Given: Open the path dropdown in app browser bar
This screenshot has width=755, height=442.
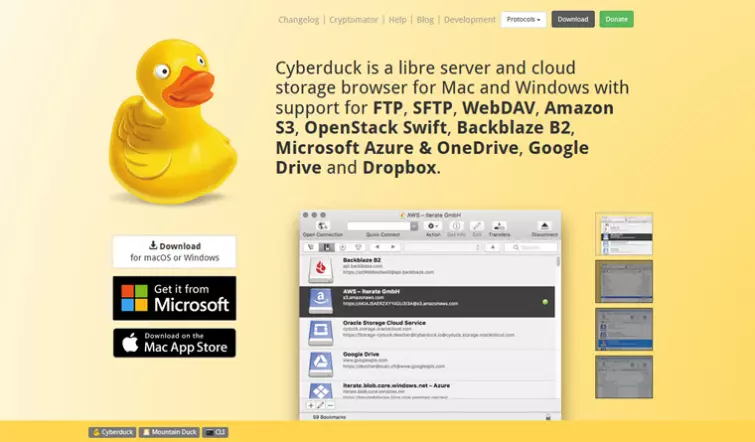Looking at the screenshot, I should pyautogui.click(x=443, y=247).
